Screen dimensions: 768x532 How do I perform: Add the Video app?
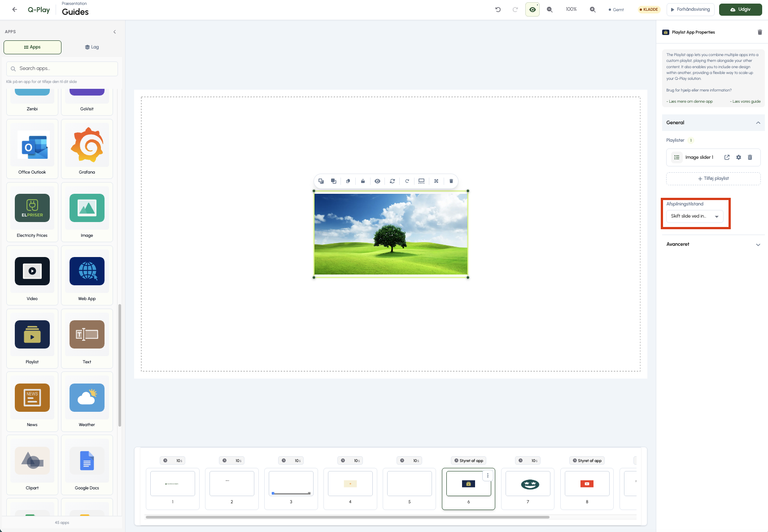coord(32,275)
